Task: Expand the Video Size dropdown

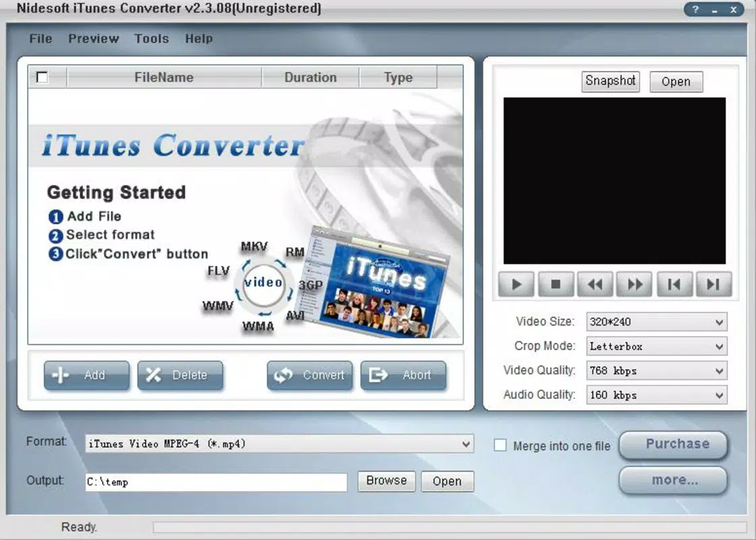Action: click(657, 322)
